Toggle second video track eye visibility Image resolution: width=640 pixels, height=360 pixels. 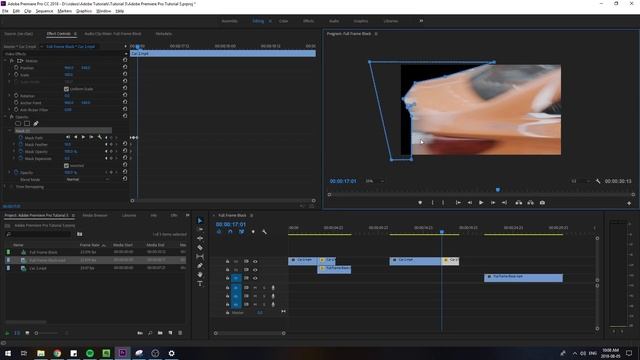255,270
